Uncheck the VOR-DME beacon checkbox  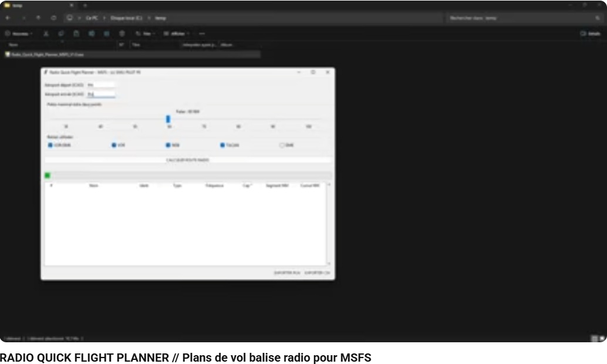coord(50,145)
